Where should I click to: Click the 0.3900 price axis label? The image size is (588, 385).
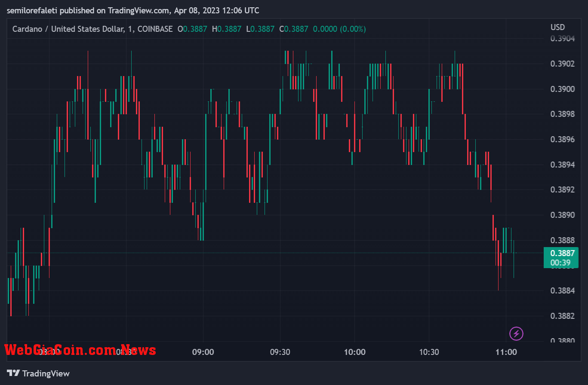tap(563, 89)
